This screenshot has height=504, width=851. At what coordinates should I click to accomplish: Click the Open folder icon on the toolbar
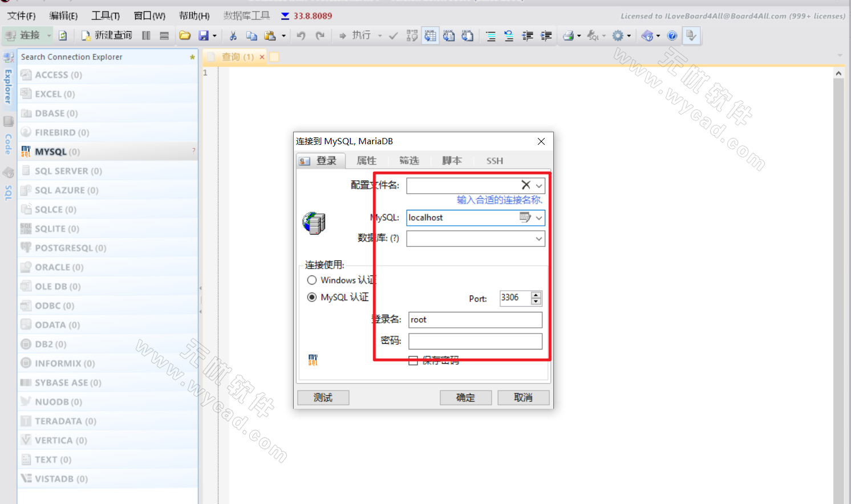185,35
